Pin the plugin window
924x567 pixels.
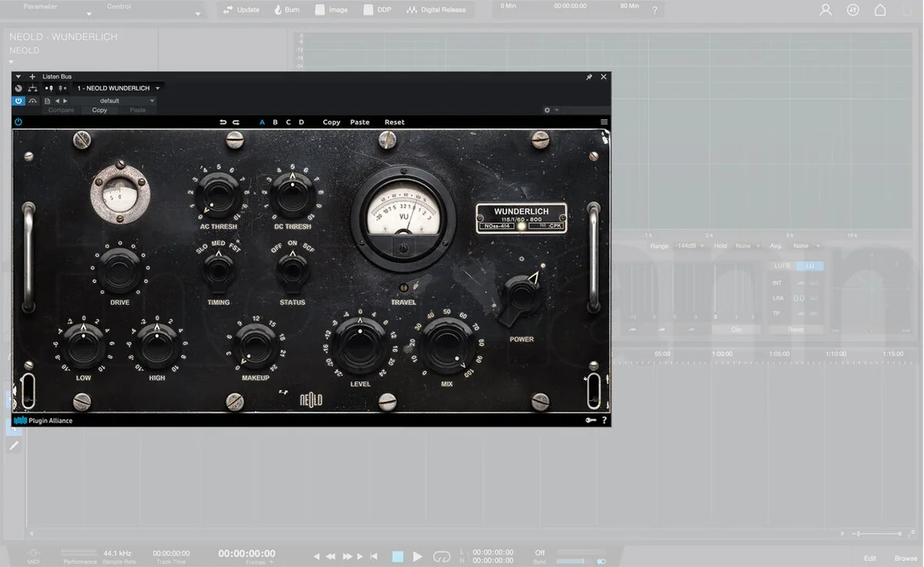pos(589,77)
